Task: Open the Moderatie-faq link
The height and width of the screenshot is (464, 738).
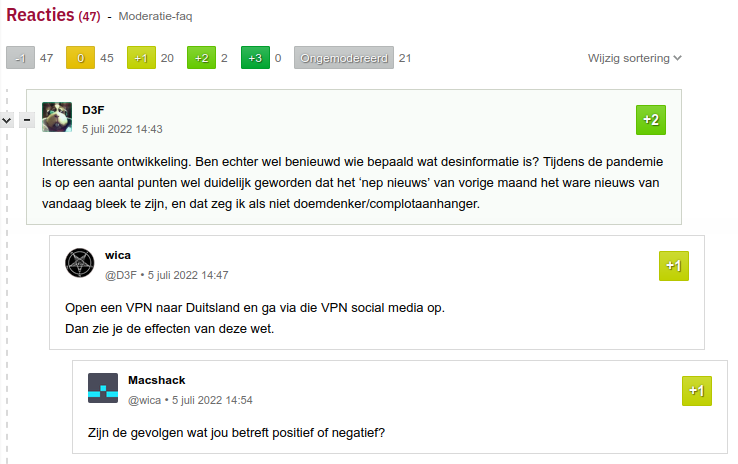Action: pos(153,17)
